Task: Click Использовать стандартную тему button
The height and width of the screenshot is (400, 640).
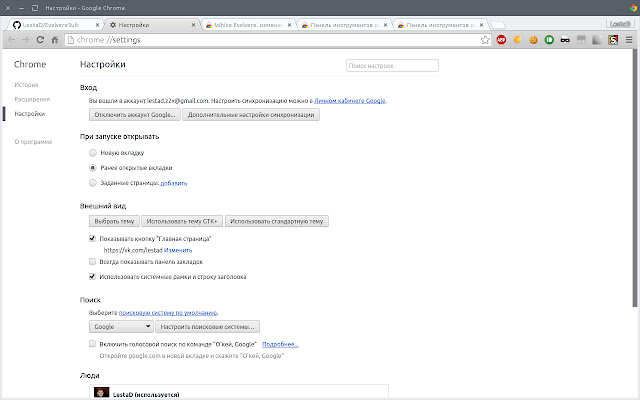Action: (277, 221)
